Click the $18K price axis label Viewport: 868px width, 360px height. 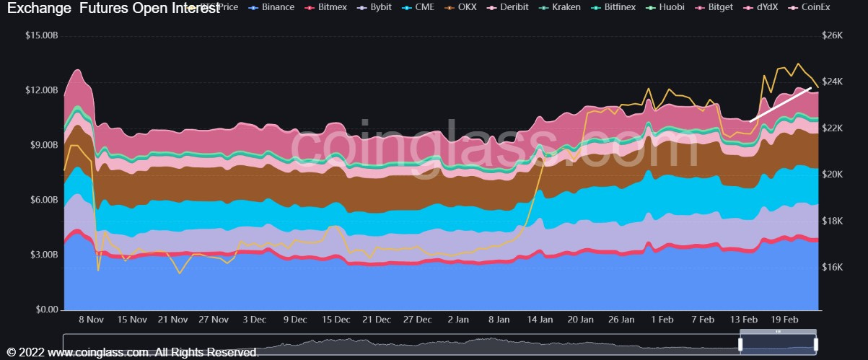[x=832, y=221]
